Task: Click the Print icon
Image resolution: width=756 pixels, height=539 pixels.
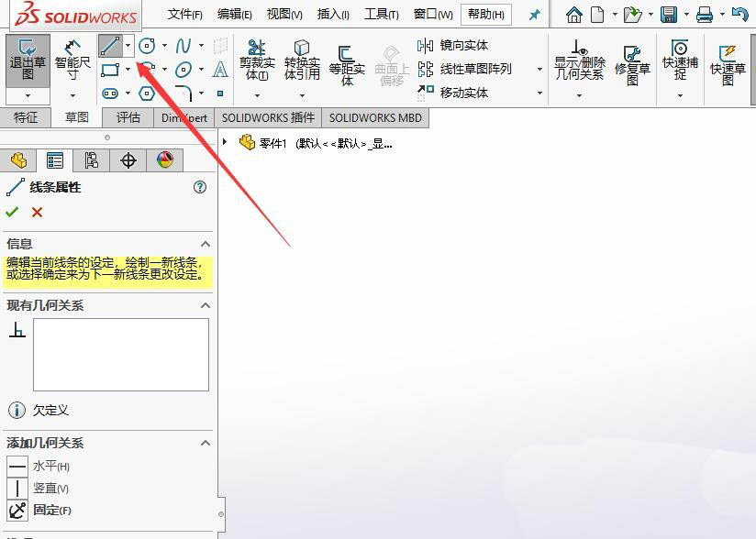Action: pyautogui.click(x=705, y=15)
